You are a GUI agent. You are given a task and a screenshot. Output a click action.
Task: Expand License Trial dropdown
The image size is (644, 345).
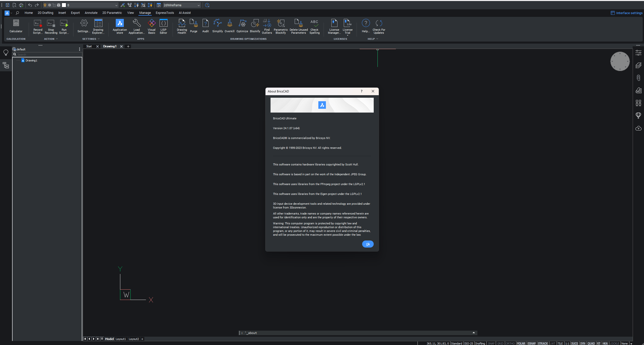click(348, 35)
